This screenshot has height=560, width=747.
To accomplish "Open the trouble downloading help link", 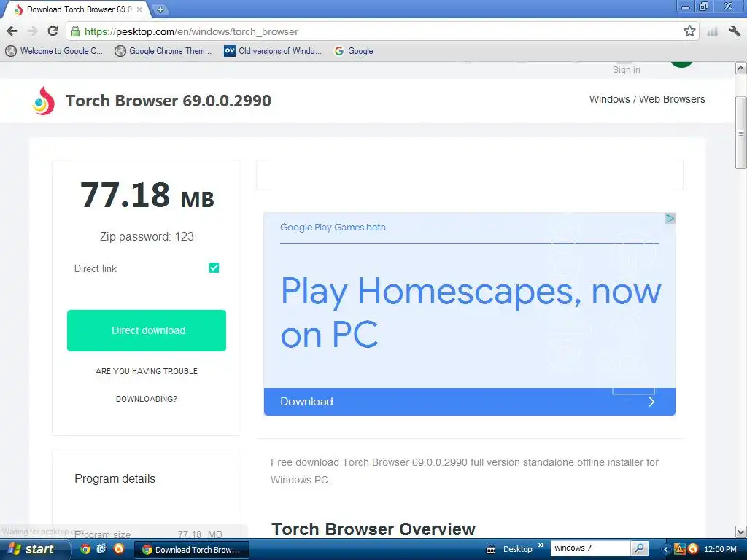I will click(x=146, y=385).
